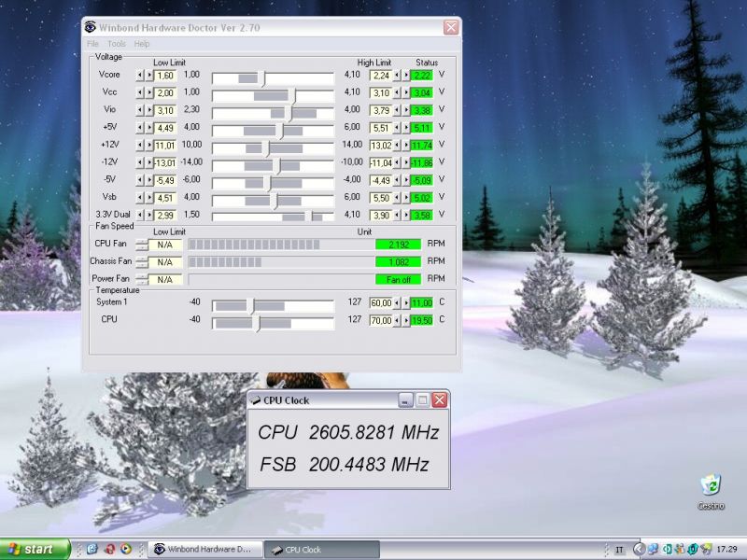
Task: Click the +12V voltage slider thumb
Action: point(267,148)
